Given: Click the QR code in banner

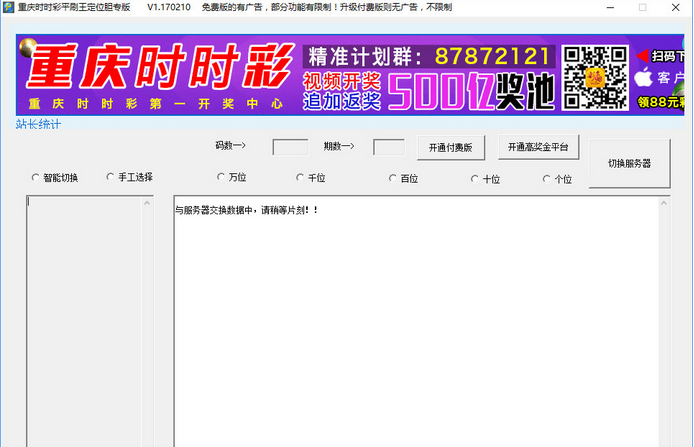Looking at the screenshot, I should pyautogui.click(x=595, y=77).
